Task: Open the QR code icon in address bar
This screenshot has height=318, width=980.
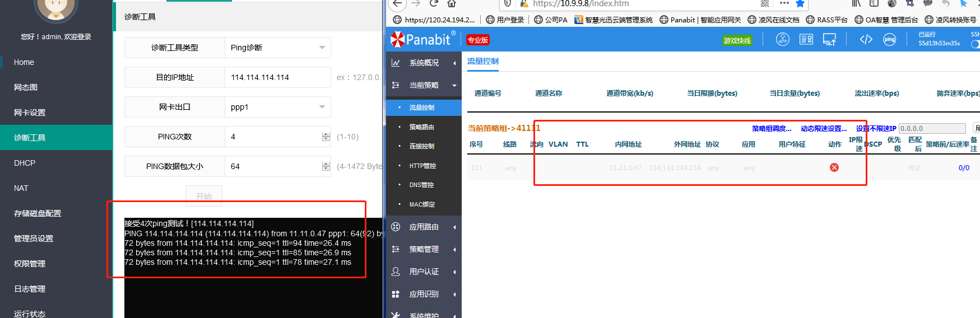Action: click(765, 4)
